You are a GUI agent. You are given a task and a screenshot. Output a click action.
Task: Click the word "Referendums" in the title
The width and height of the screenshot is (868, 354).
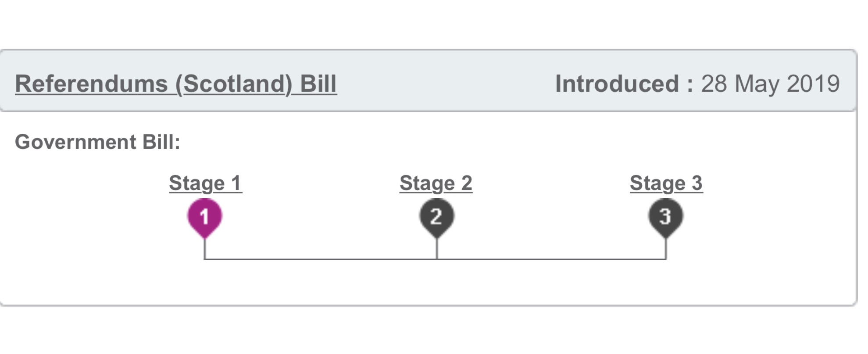91,84
